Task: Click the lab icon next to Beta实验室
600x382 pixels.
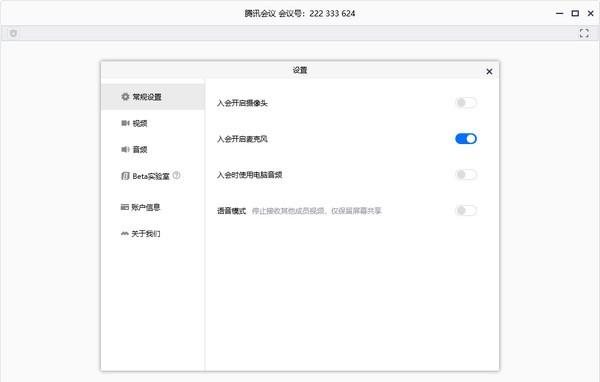Action: tap(125, 176)
